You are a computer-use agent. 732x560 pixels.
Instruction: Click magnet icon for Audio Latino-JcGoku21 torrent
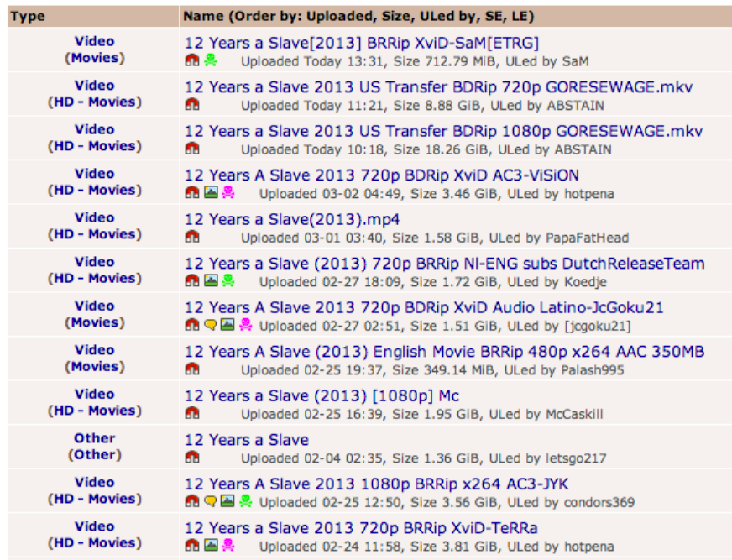[192, 325]
